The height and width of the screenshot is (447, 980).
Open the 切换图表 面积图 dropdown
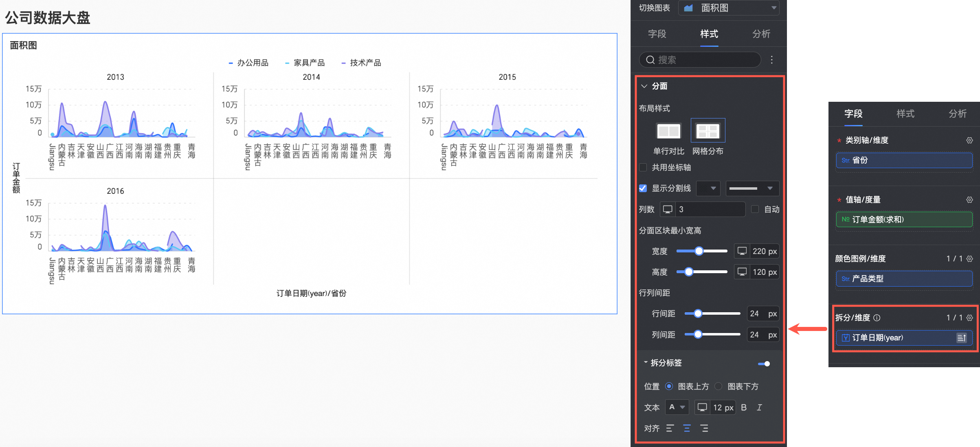point(729,8)
